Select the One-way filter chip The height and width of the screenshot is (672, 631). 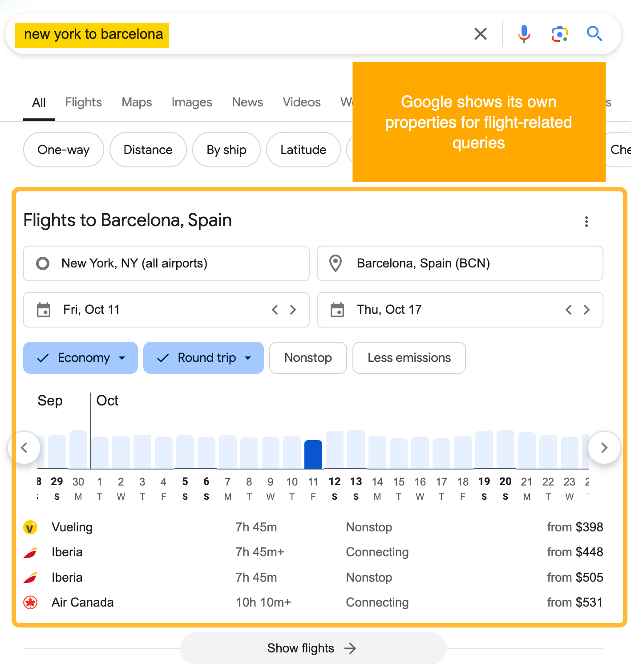(x=63, y=150)
